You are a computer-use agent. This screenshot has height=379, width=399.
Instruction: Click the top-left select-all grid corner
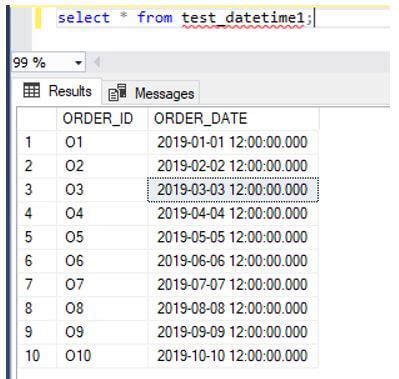(x=37, y=119)
